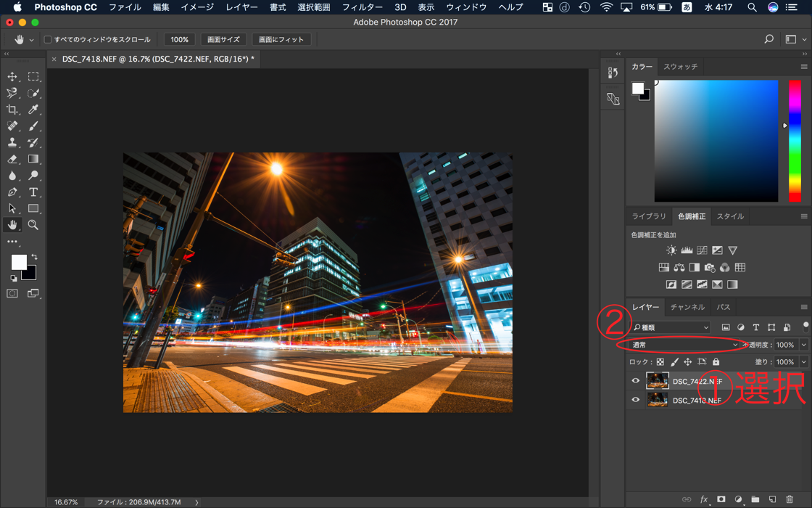Toggle lock transparent pixels

[660, 362]
